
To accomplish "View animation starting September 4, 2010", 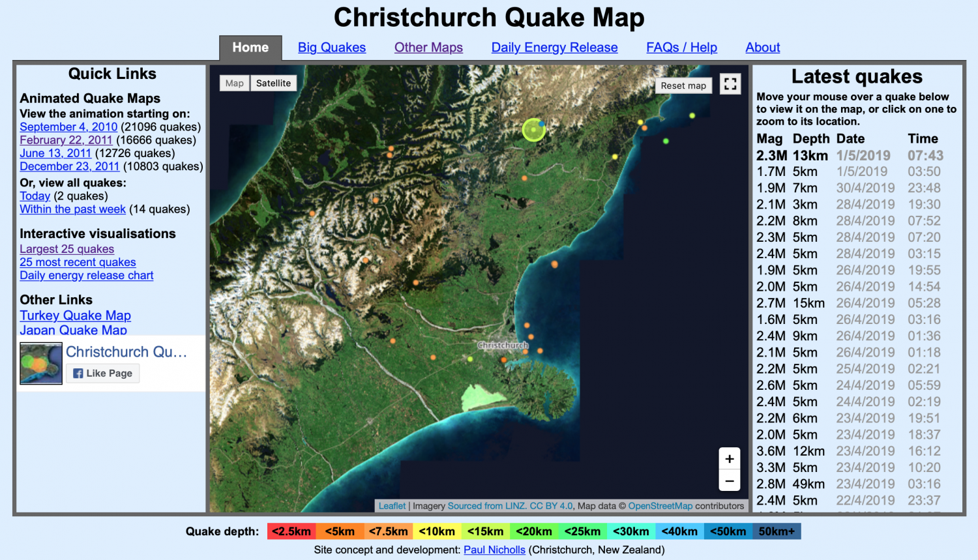I will pyautogui.click(x=68, y=126).
